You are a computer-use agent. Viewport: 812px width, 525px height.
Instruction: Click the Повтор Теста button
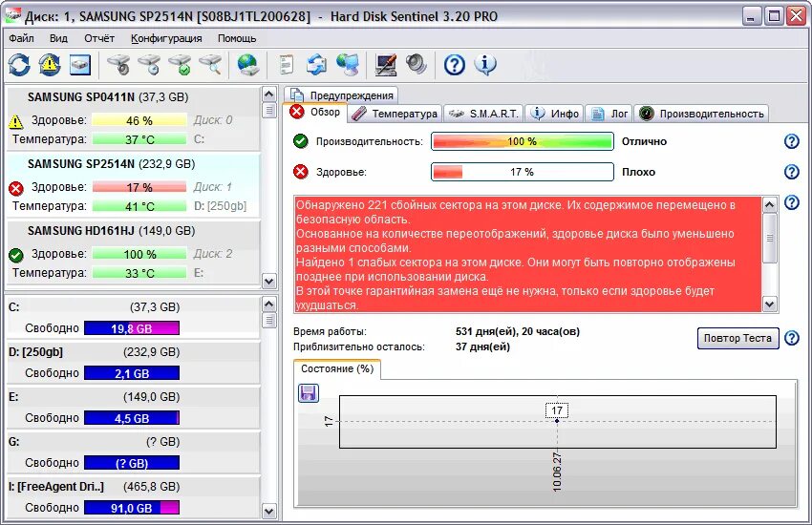click(737, 338)
